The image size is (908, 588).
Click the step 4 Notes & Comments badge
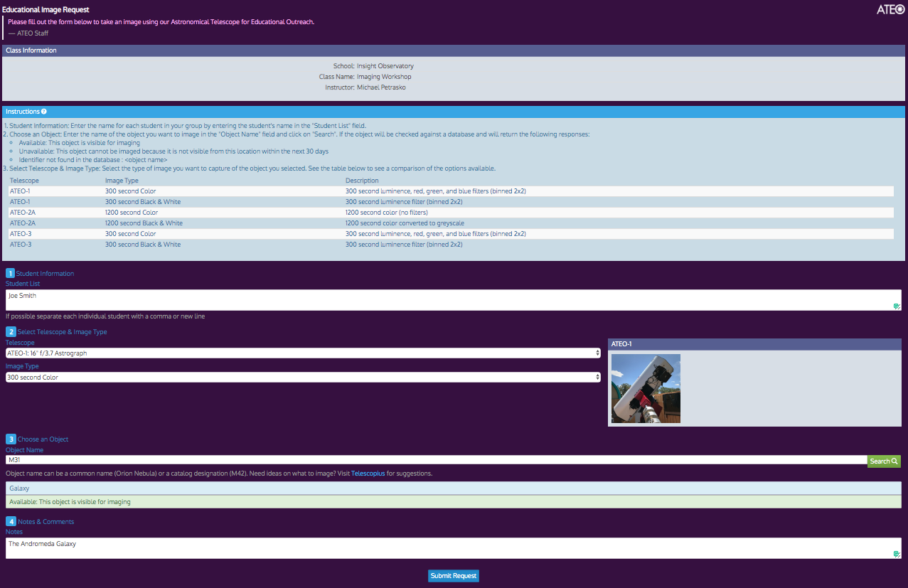point(10,521)
